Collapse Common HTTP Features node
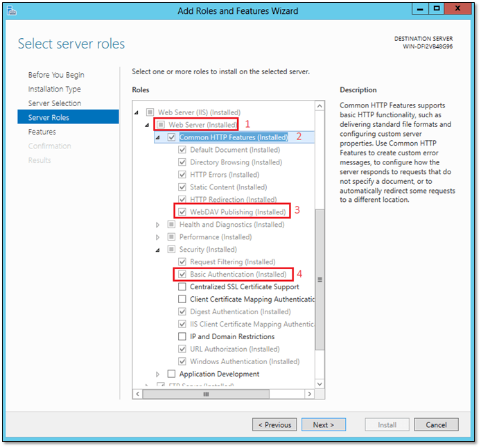 tap(158, 138)
